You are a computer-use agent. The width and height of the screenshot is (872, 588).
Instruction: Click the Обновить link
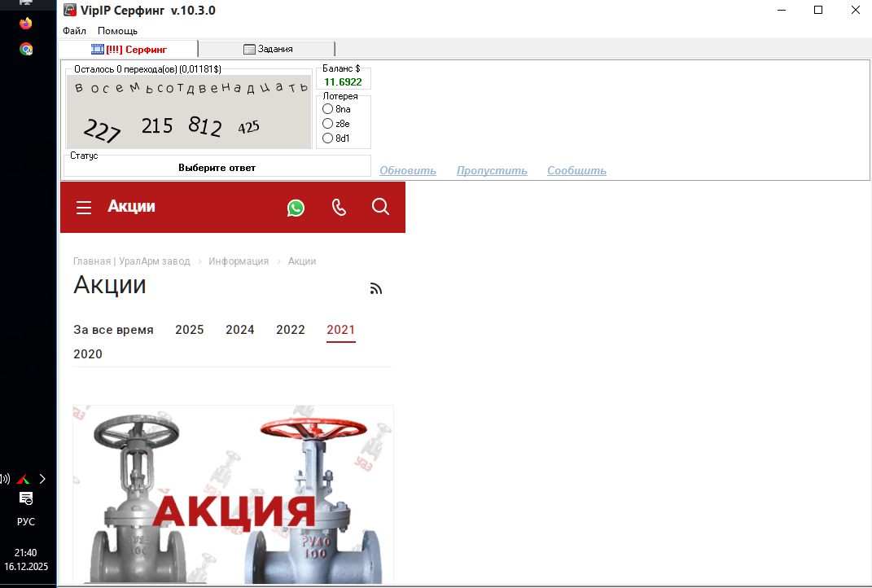[408, 170]
